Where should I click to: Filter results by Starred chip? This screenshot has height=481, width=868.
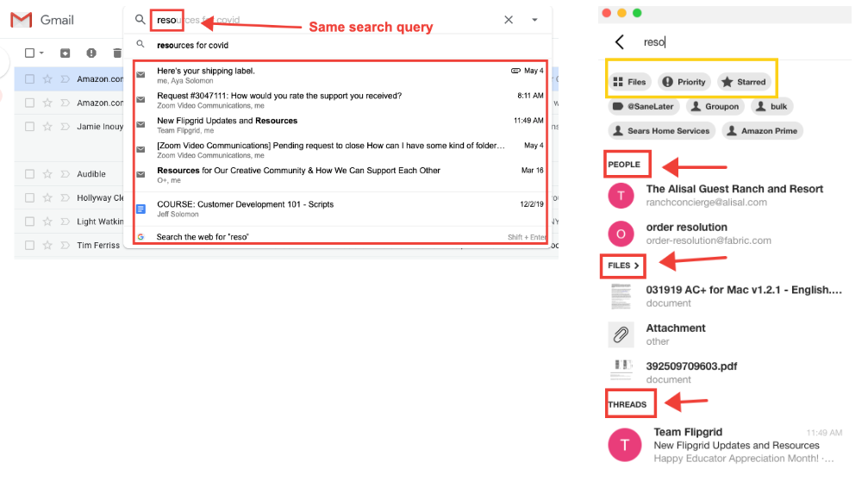(x=744, y=82)
